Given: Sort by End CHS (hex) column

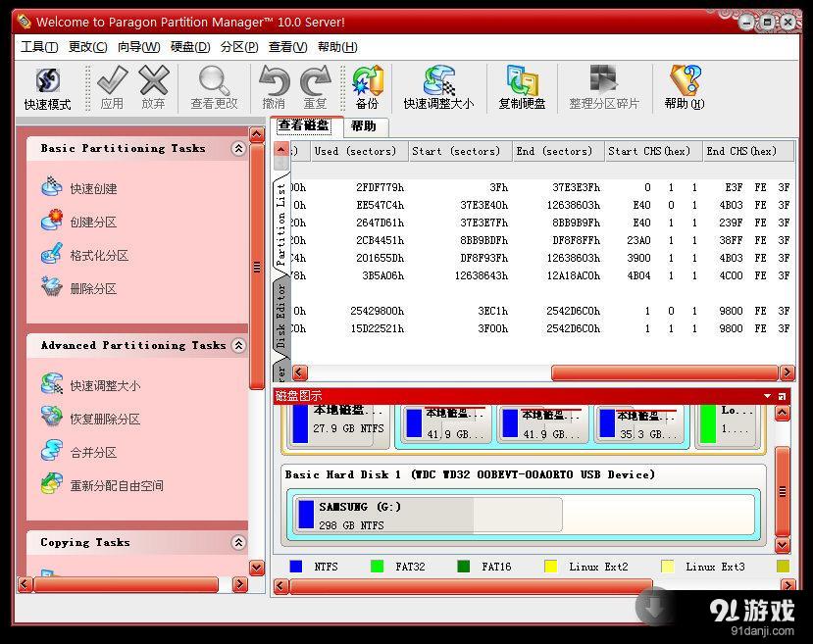Looking at the screenshot, I should pyautogui.click(x=748, y=151).
